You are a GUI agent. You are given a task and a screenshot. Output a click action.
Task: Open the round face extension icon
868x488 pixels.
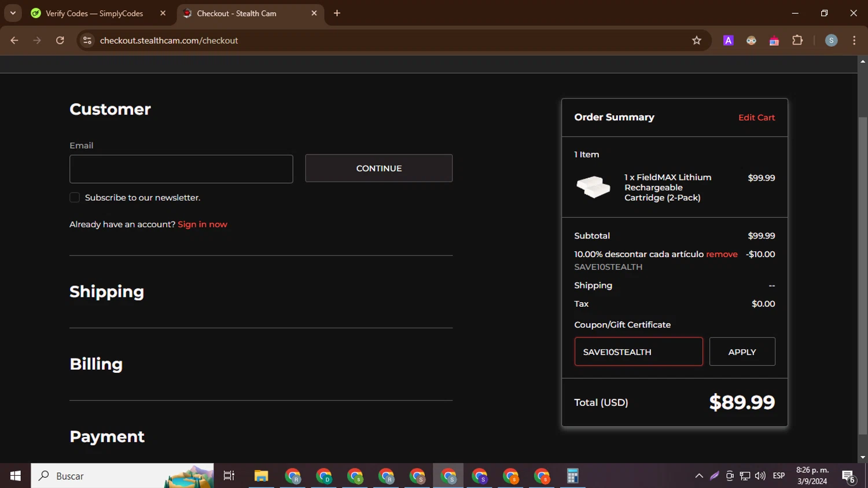(751, 41)
